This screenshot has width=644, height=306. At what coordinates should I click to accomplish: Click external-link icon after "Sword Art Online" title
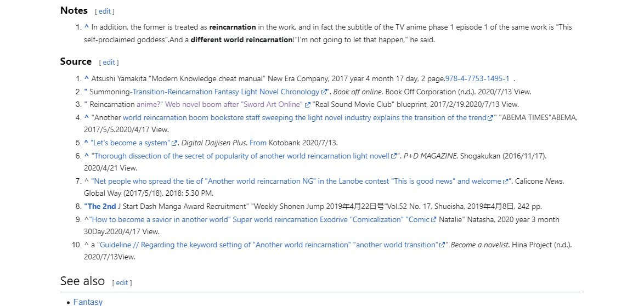point(307,105)
